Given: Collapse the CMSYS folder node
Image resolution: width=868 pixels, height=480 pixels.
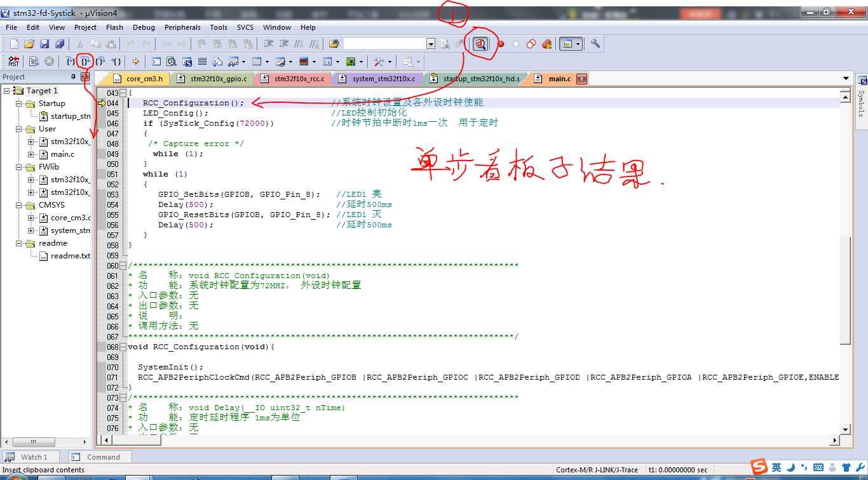Looking at the screenshot, I should pos(18,205).
